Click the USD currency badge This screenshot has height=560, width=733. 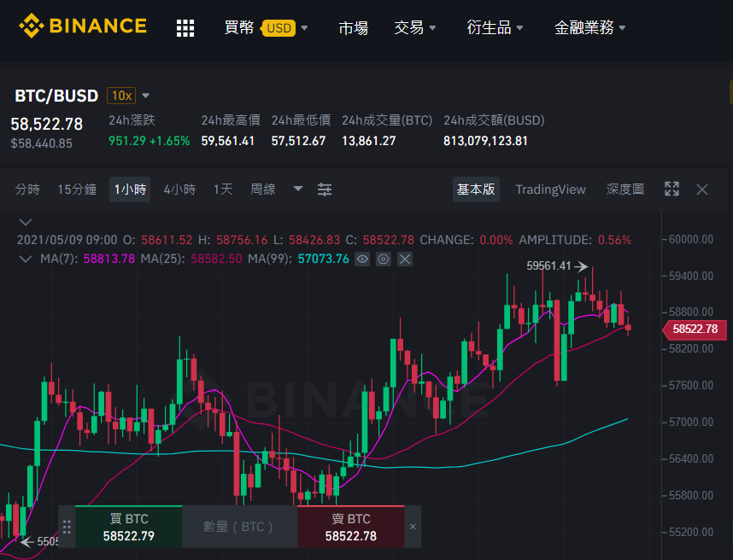click(x=279, y=28)
